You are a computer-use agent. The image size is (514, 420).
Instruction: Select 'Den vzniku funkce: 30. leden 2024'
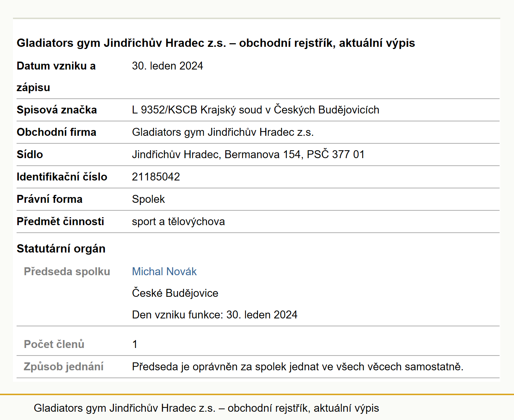pyautogui.click(x=214, y=315)
